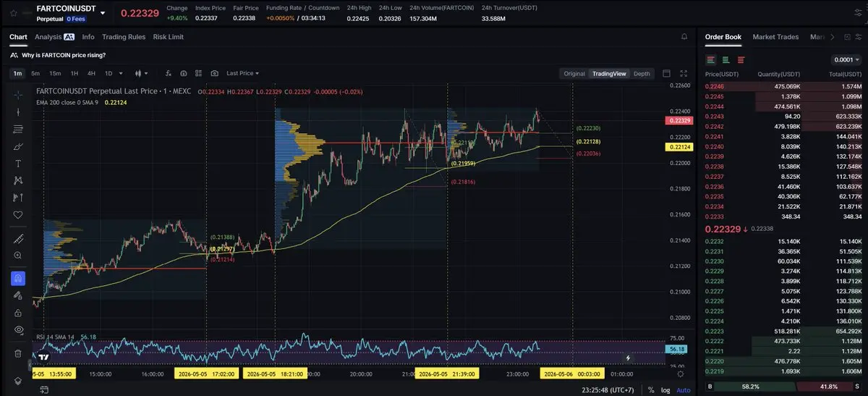This screenshot has width=868, height=396.
Task: Open the candlestick chart type dropdown
Action: coord(140,73)
